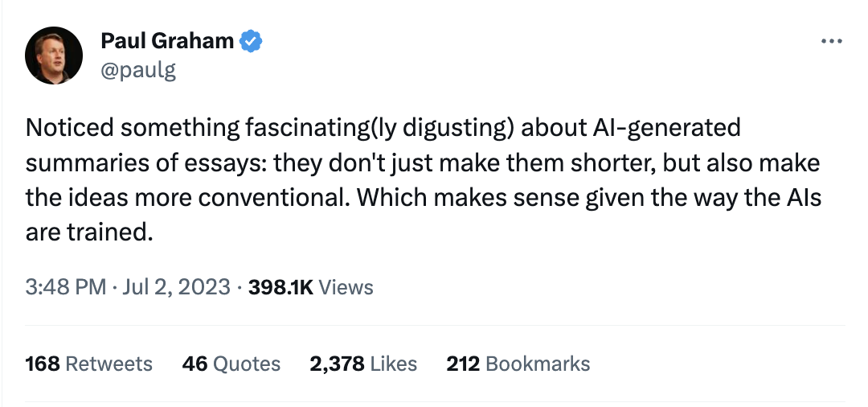
Task: Click the 3:48 PM timestamp
Action: coord(66,287)
